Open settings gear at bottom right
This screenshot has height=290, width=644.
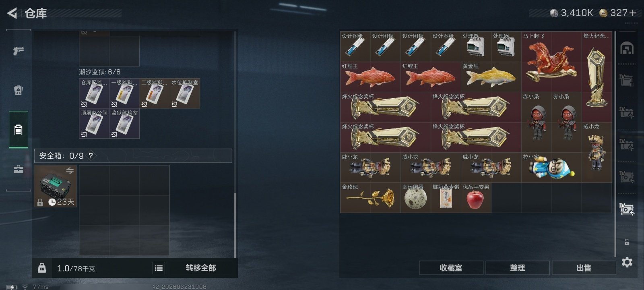click(627, 262)
